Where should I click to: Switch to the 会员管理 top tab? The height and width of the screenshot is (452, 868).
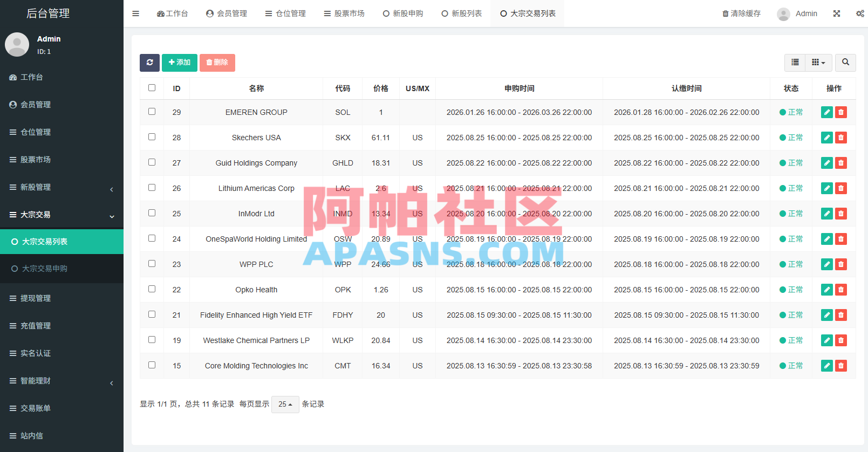coord(227,13)
